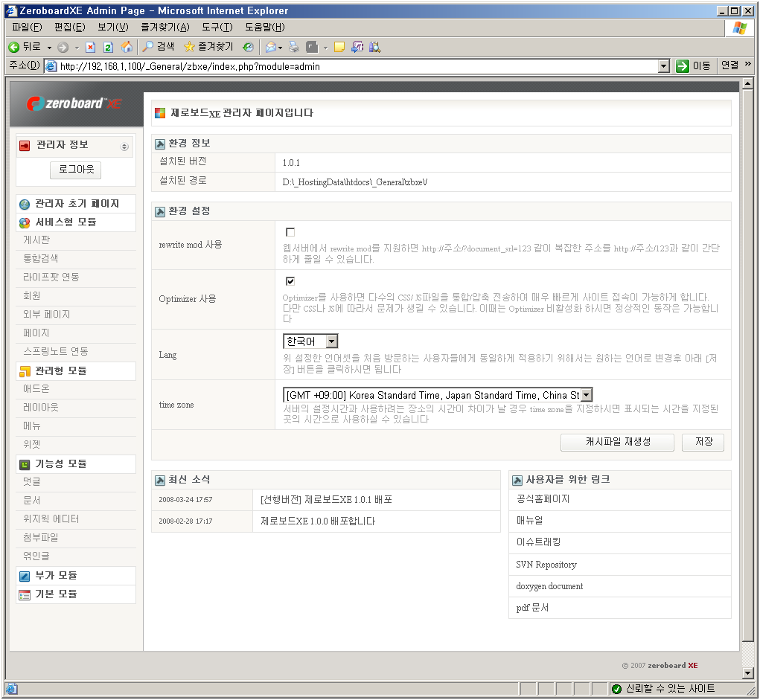Open the 도구(T) menu

pyautogui.click(x=217, y=27)
